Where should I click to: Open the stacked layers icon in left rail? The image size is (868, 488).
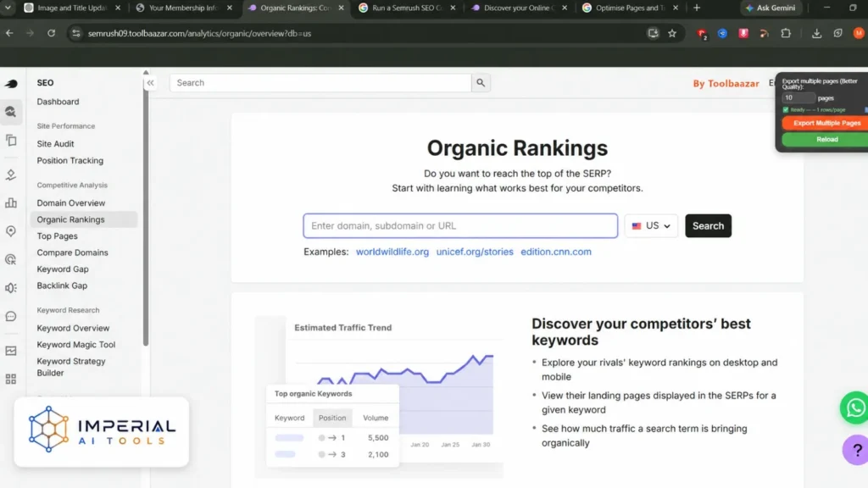click(11, 175)
